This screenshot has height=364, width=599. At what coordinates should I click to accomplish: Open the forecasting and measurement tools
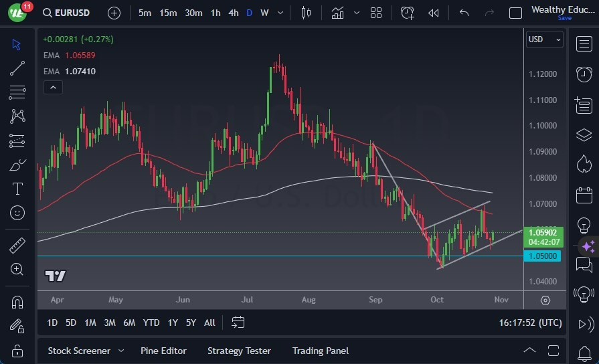pos(17,141)
